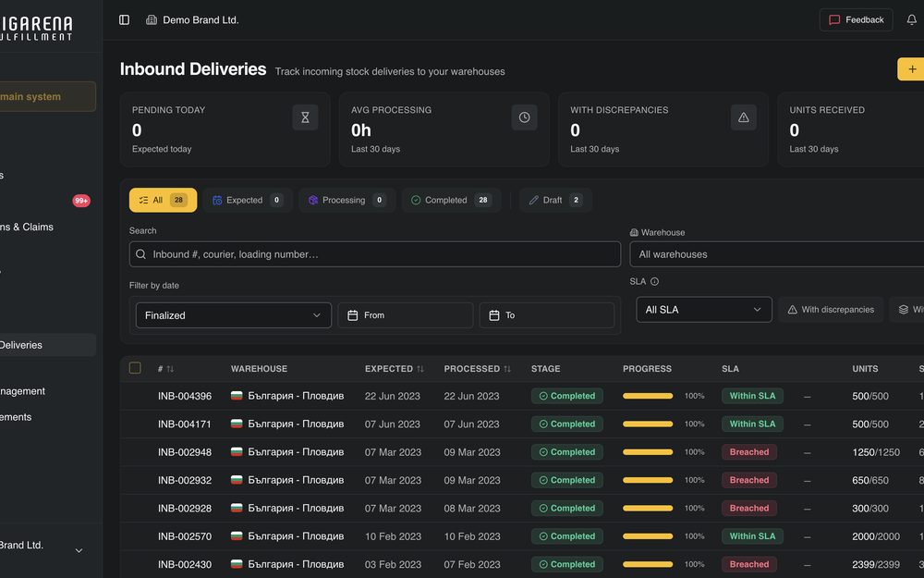Screen dimensions: 924x578
Task: Click the hourglass icon in Pending Today
Action: pos(305,117)
